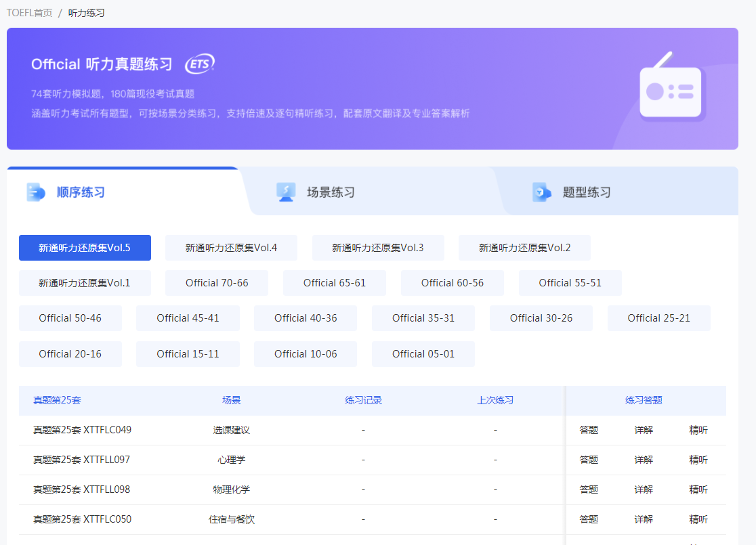Choose Official 20-16 set
Viewport: 756px width, 545px height.
pos(70,353)
